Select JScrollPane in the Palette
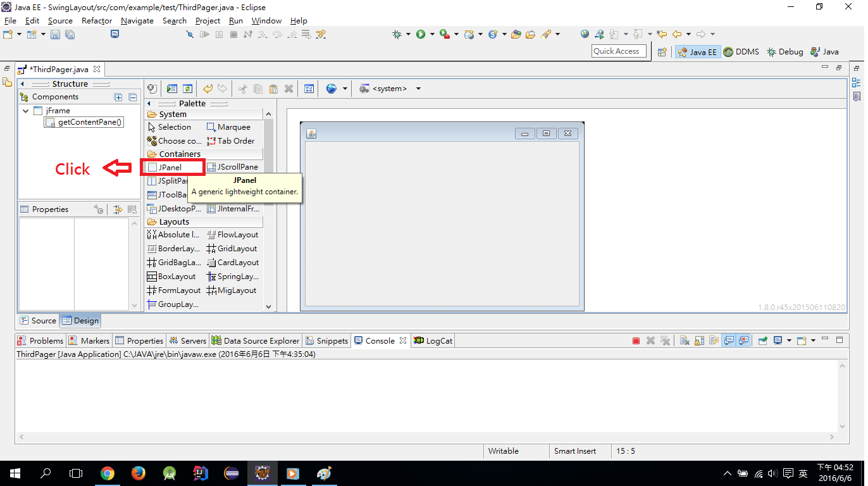 coord(233,167)
